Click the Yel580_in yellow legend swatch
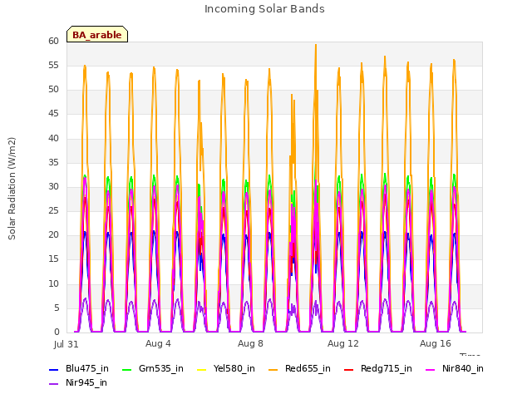Screen dimensions: 532x399 coord(201,369)
